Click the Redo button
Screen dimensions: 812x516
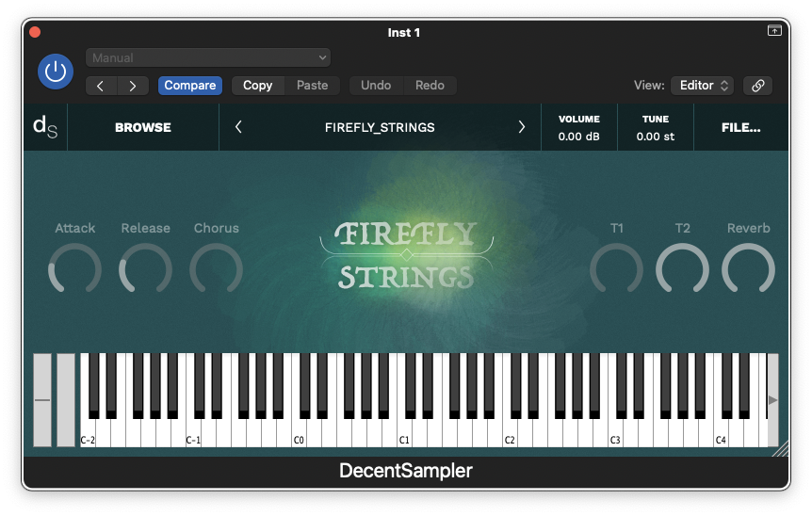[430, 86]
